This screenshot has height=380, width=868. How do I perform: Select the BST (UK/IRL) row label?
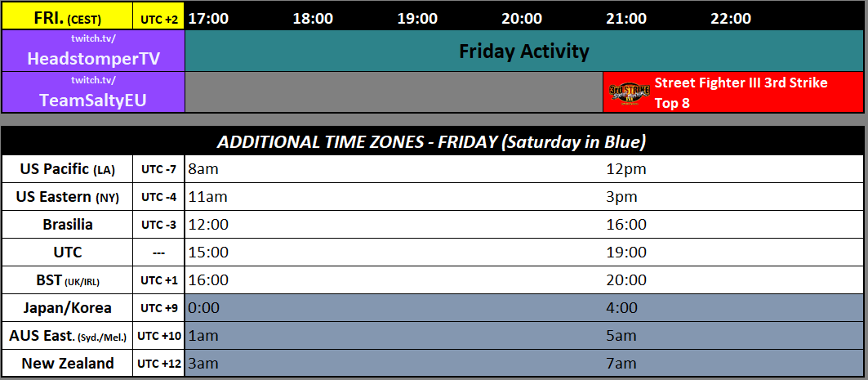[x=68, y=280]
